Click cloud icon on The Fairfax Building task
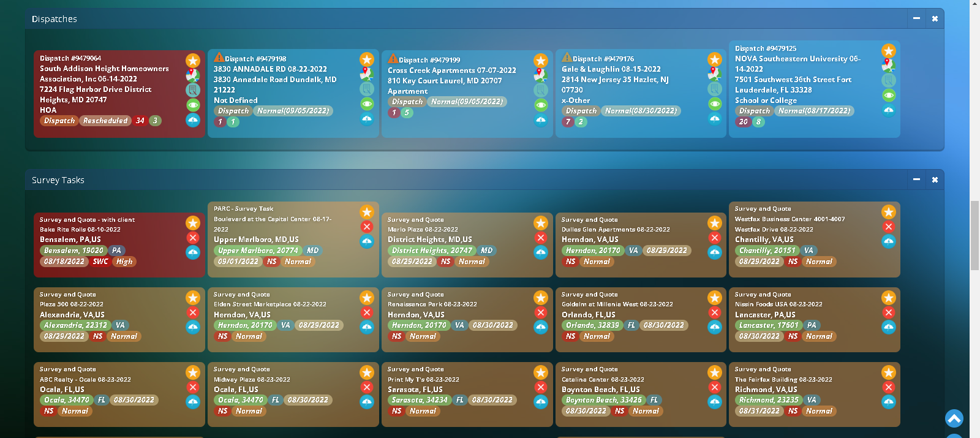This screenshot has width=980, height=438. point(889,402)
